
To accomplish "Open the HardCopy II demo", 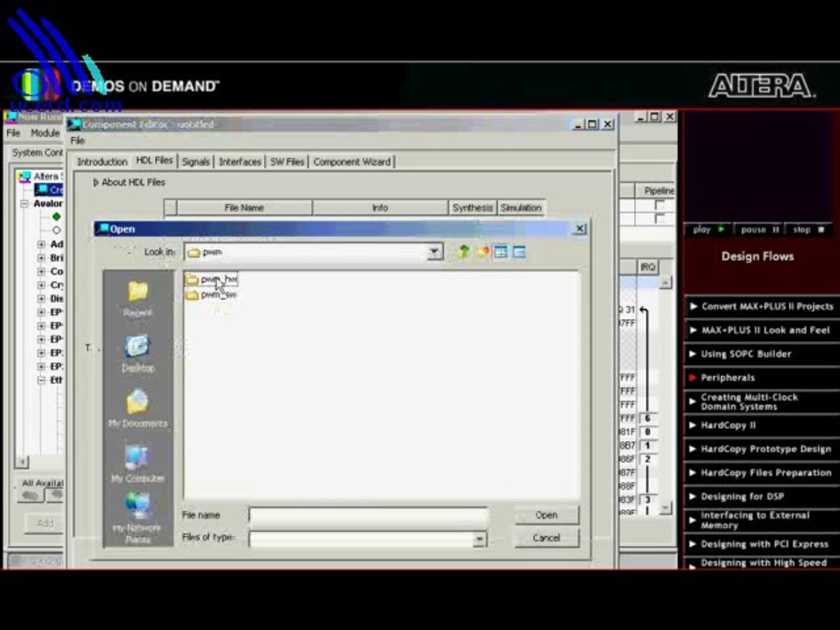I will (762, 425).
